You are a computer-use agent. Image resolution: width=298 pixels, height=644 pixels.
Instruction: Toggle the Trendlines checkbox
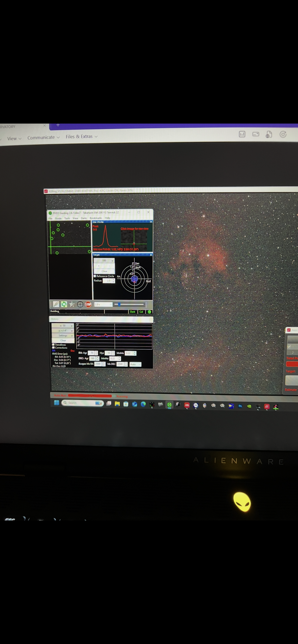point(53,344)
